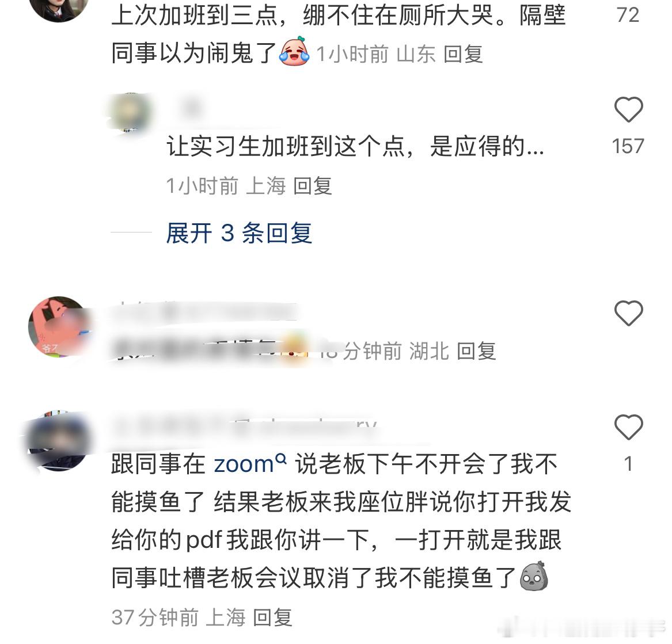Tap the 72 like count

[628, 16]
